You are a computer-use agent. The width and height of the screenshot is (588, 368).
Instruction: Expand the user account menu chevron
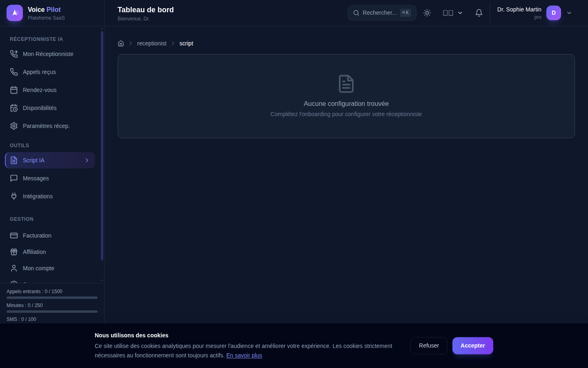569,13
